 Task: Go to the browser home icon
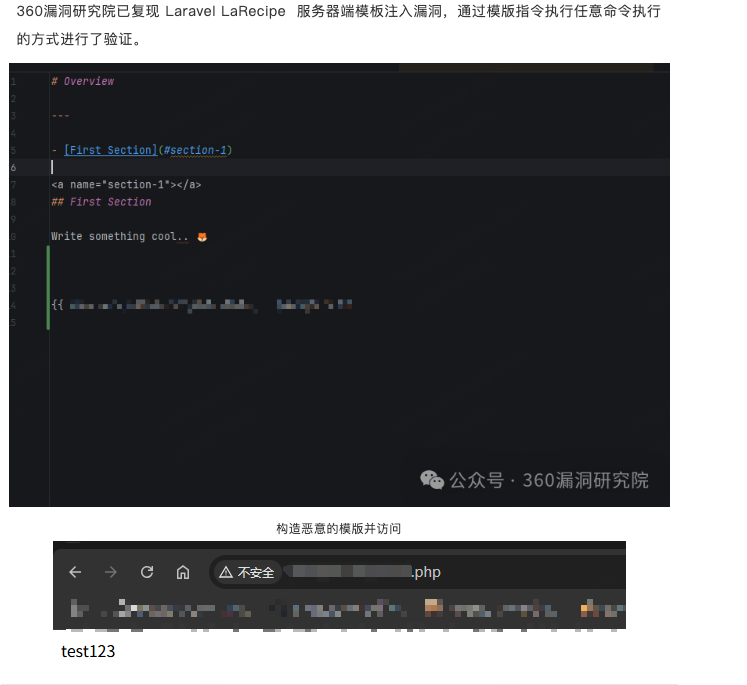183,572
